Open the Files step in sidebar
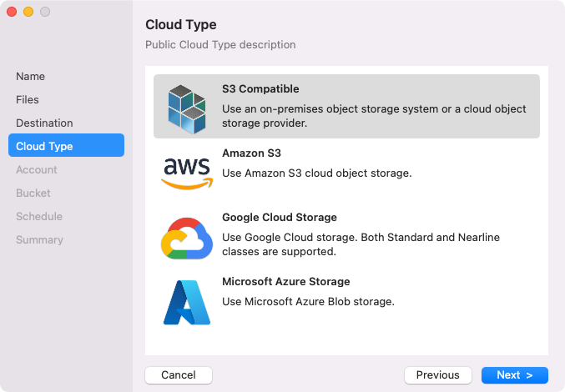The height and width of the screenshot is (392, 565). point(28,99)
